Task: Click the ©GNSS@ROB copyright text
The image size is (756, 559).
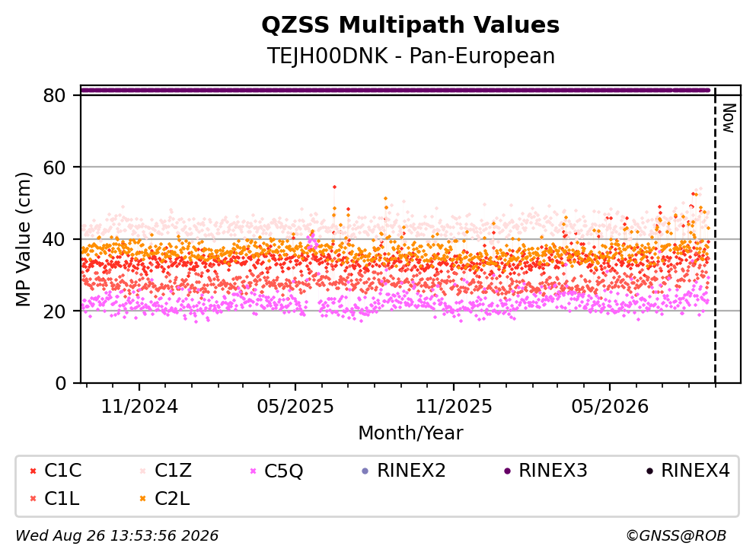Action: pos(676,535)
